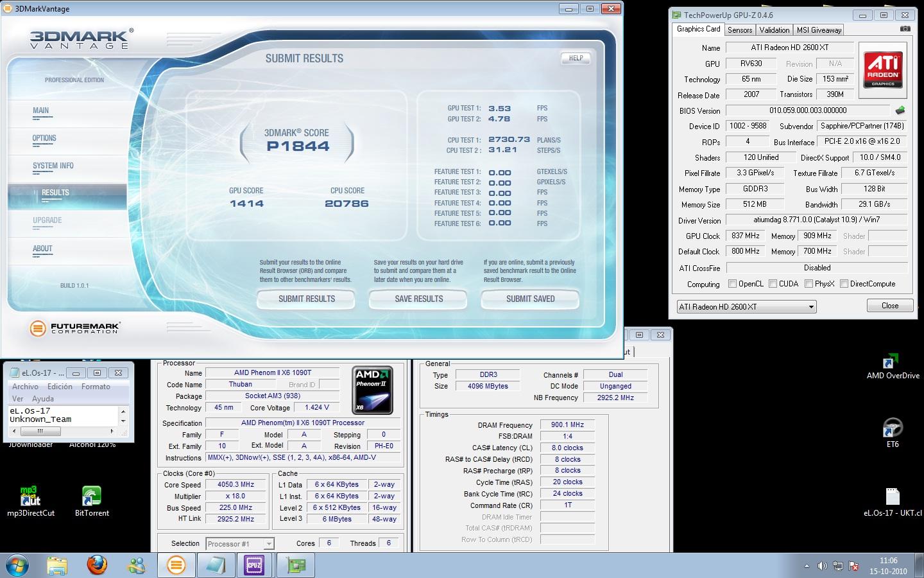Open the ATI Radeon HD 2600 XT dropdown
This screenshot has height=578, width=924.
pyautogui.click(x=746, y=306)
